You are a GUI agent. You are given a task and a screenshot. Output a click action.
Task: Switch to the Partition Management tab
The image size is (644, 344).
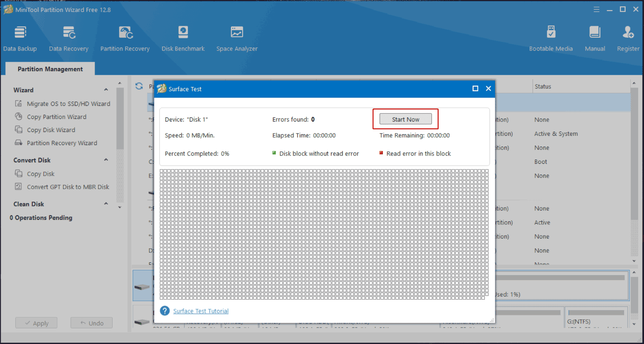[50, 69]
